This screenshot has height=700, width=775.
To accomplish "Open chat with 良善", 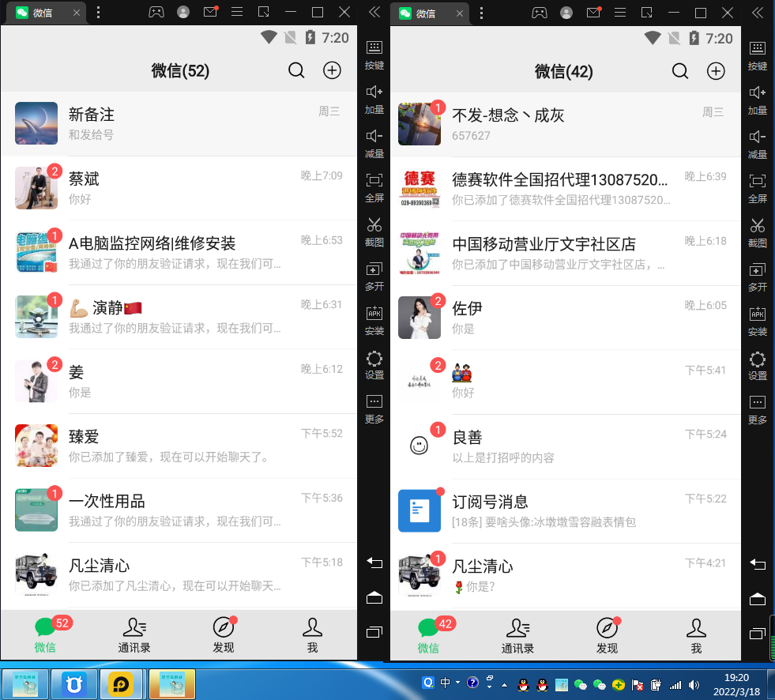I will click(566, 447).
